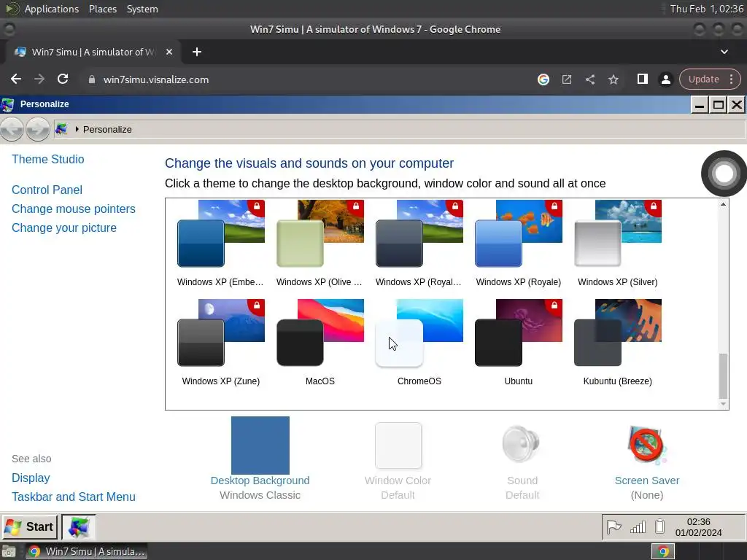Open the Places menu
Image resolution: width=747 pixels, height=560 pixels.
102,9
